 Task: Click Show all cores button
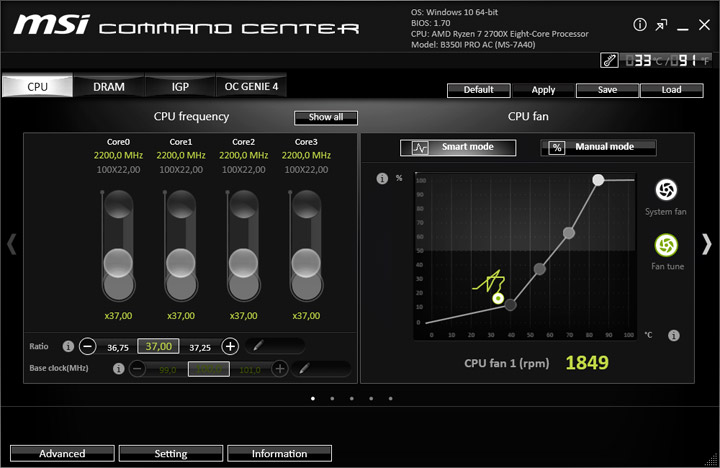(326, 118)
